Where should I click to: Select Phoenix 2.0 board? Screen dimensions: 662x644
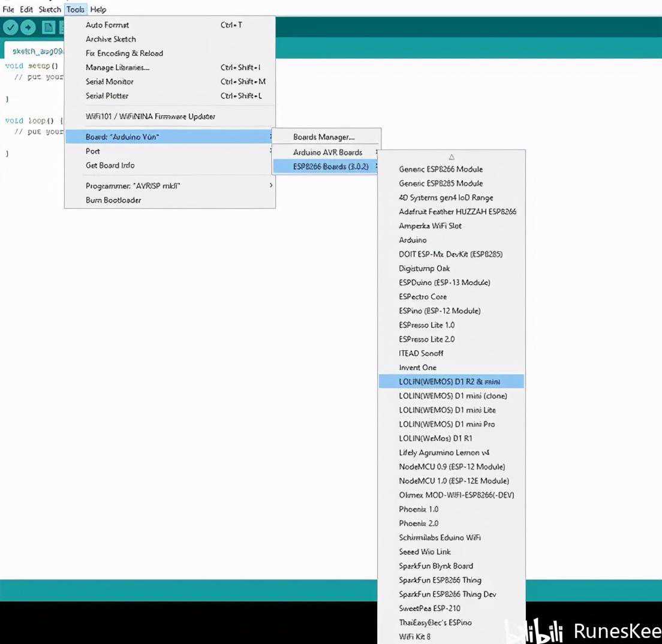[452, 523]
